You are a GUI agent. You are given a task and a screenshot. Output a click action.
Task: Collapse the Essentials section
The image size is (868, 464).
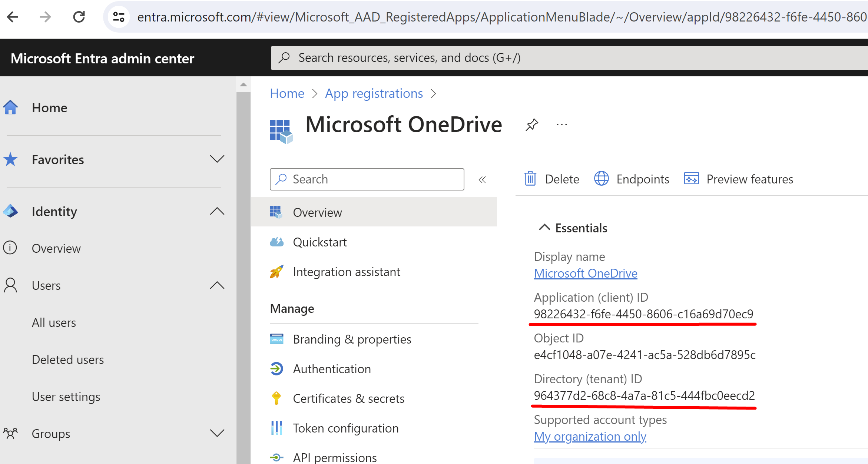(544, 228)
